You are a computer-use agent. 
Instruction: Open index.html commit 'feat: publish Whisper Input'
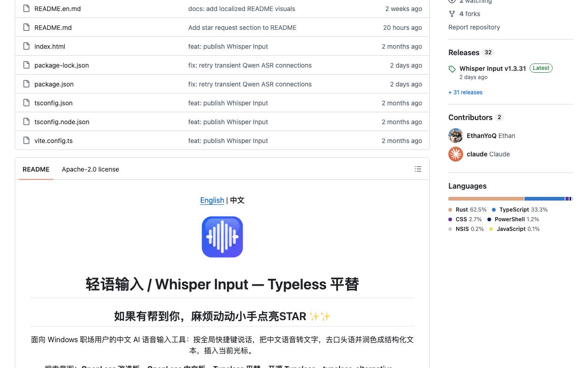(x=228, y=46)
